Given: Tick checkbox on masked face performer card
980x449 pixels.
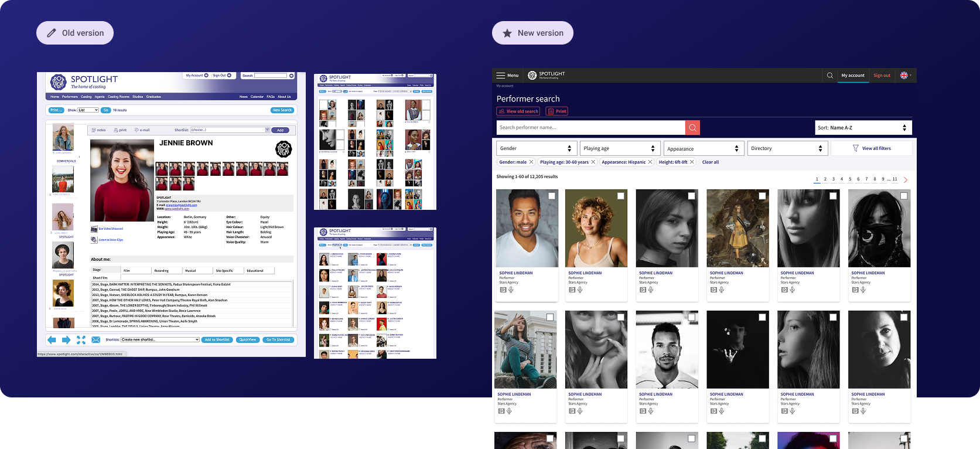Looking at the screenshot, I should pos(904,196).
